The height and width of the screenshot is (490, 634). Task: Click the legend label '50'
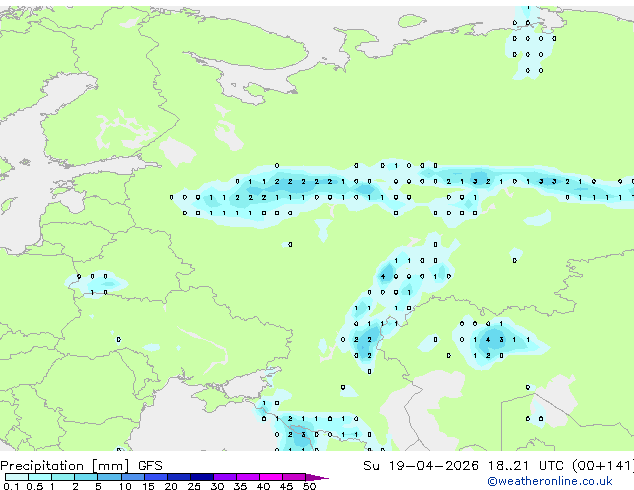click(310, 486)
